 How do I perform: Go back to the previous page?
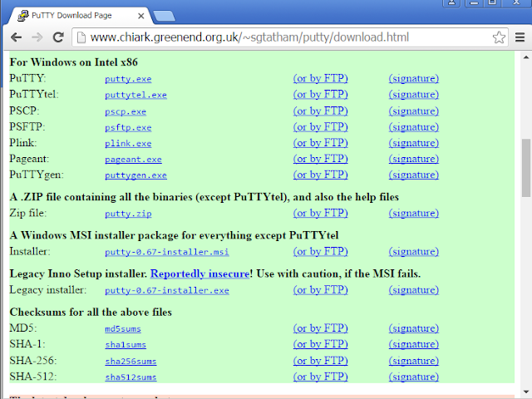(x=17, y=37)
